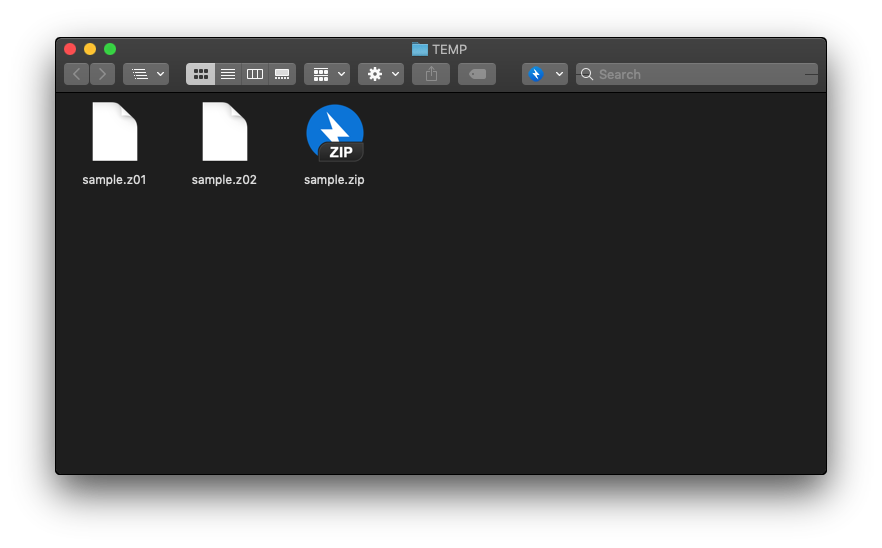Open the group-by arrangement dropdown
Viewport: 882px width, 548px height.
pyautogui.click(x=327, y=74)
